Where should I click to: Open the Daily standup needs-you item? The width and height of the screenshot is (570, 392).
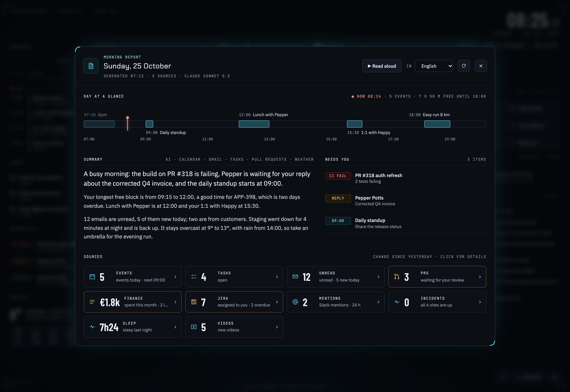[406, 223]
